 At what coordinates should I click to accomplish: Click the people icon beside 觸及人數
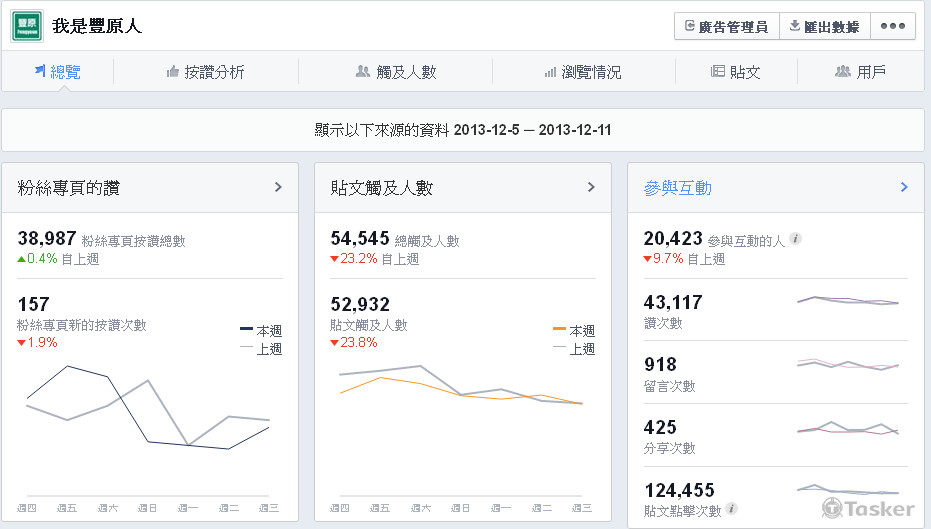point(363,71)
